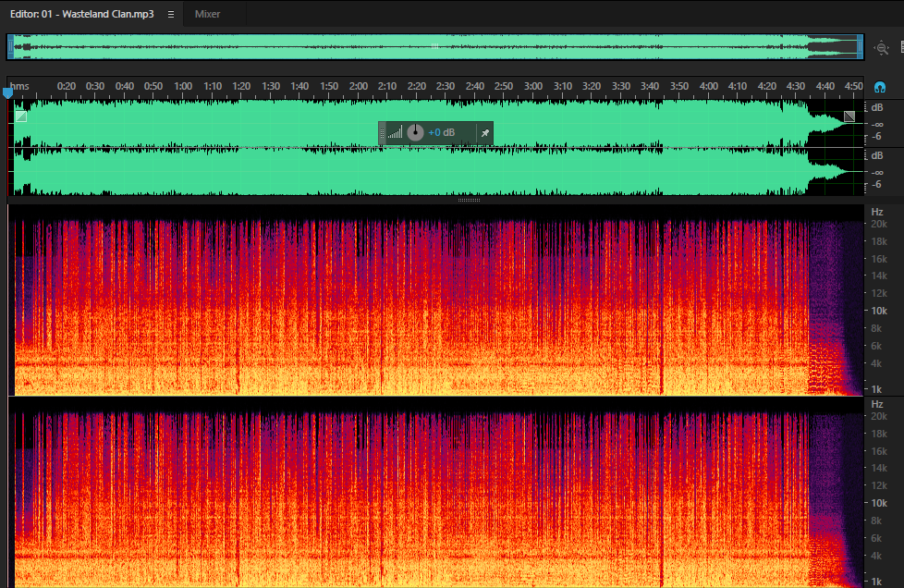This screenshot has height=588, width=904.
Task: Click the +0 dB gain value
Action: pos(442,132)
